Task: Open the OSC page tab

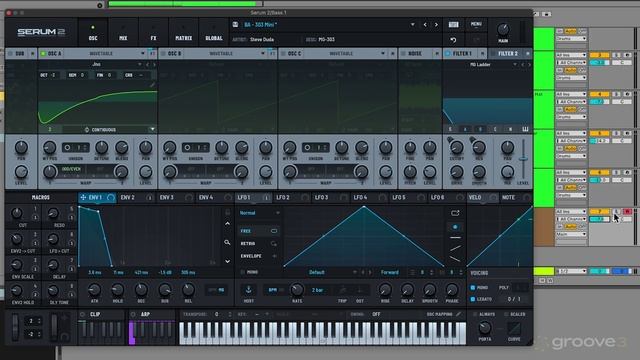Action: point(93,33)
